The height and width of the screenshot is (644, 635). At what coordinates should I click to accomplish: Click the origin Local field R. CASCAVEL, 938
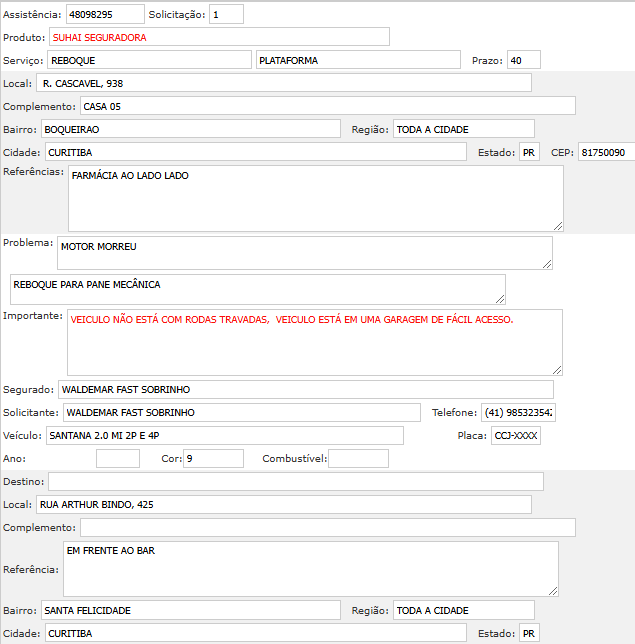[x=284, y=83]
